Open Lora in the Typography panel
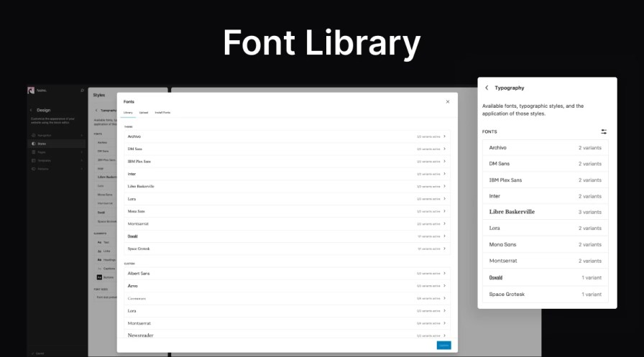 [x=545, y=228]
